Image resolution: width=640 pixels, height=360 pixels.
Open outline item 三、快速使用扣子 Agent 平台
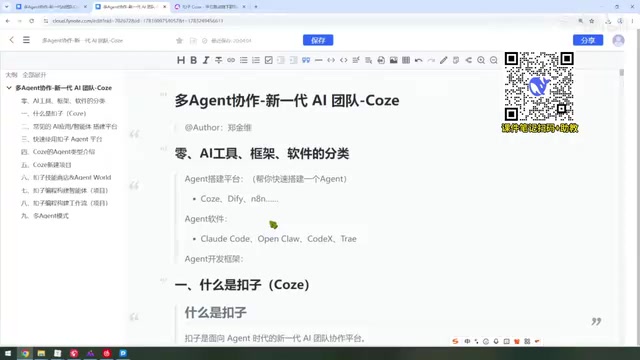pos(61,139)
